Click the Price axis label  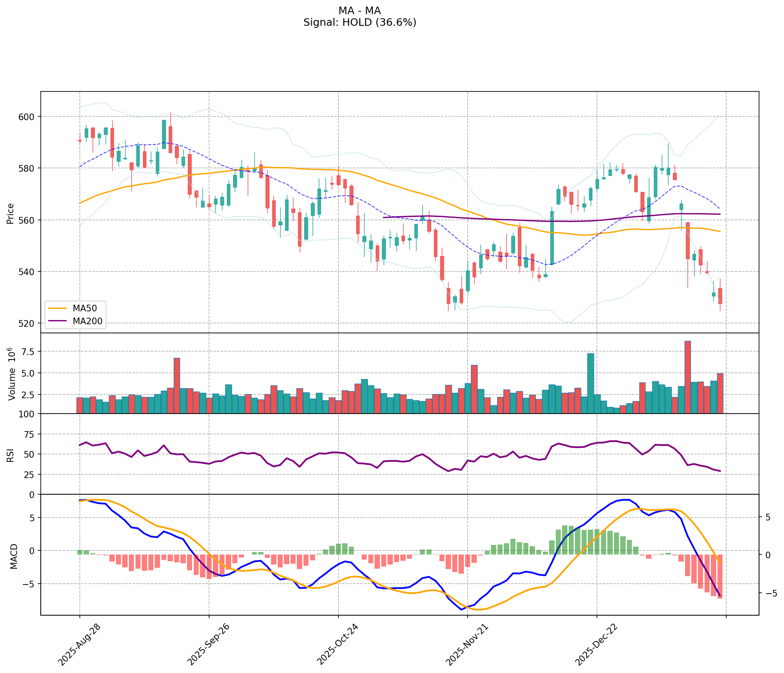pos(11,213)
